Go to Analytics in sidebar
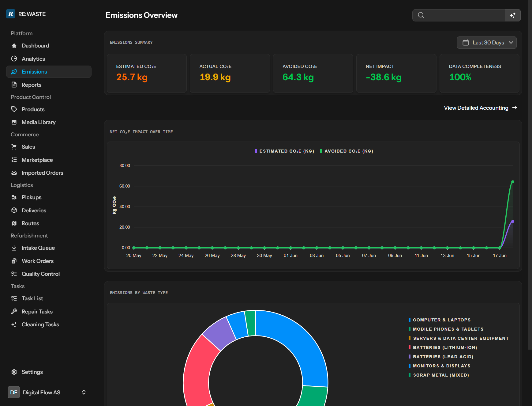The image size is (532, 406). click(49, 59)
